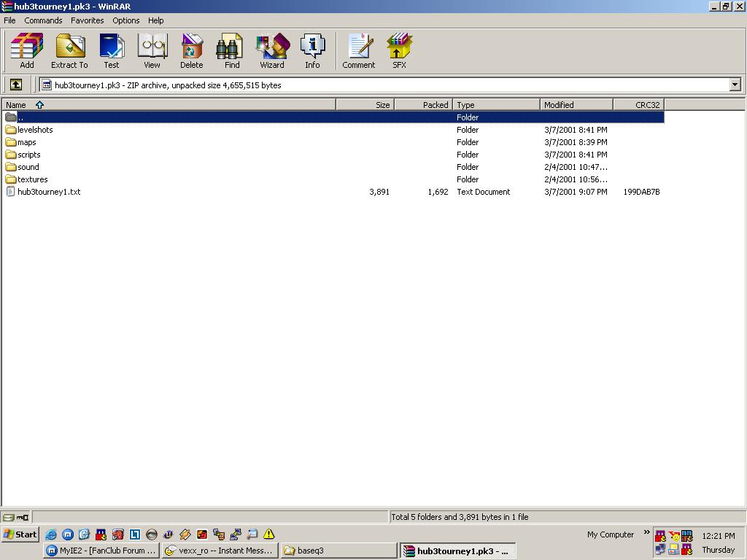Click the View toolbar icon
747x560 pixels.
click(x=152, y=50)
